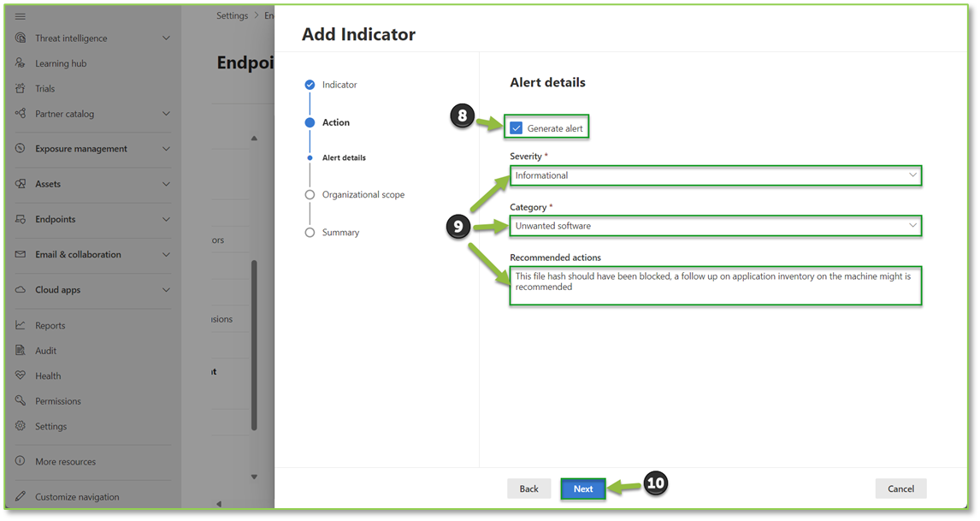Viewport: 980px width, 521px height.
Task: Select the Indicator completed step circle
Action: pyautogui.click(x=309, y=85)
